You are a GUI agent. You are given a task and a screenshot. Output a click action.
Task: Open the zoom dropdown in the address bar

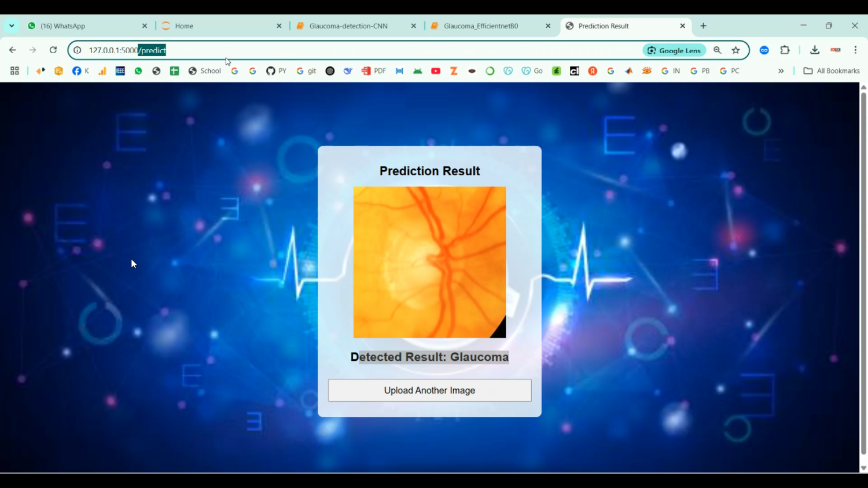point(717,50)
